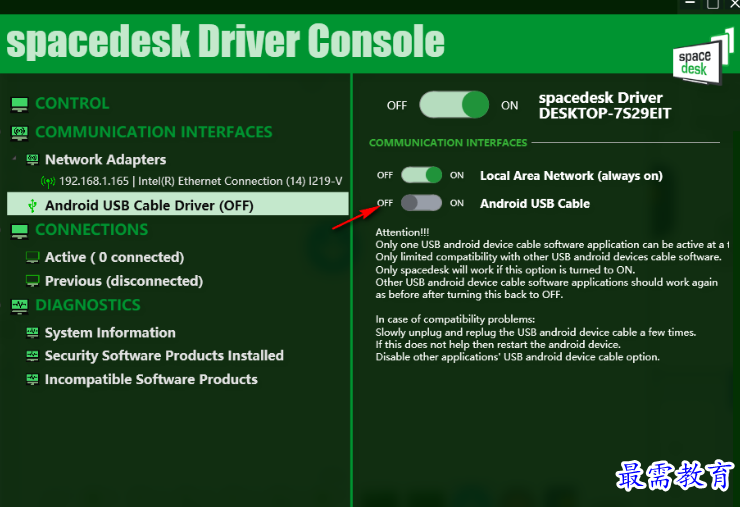This screenshot has height=507, width=740.
Task: Click ON label of spacedesk Driver switch
Action: tap(510, 106)
